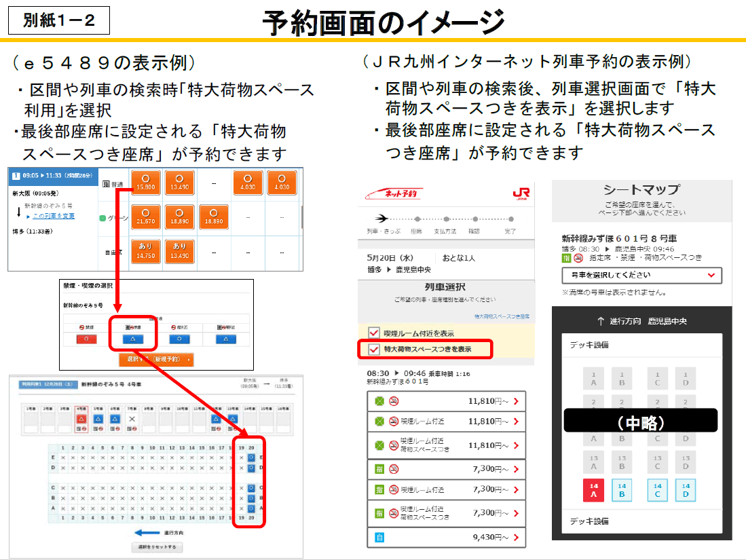Screen dimensions: 746x560
Task: Open the 号車を選択してください dropdown
Action: [642, 275]
